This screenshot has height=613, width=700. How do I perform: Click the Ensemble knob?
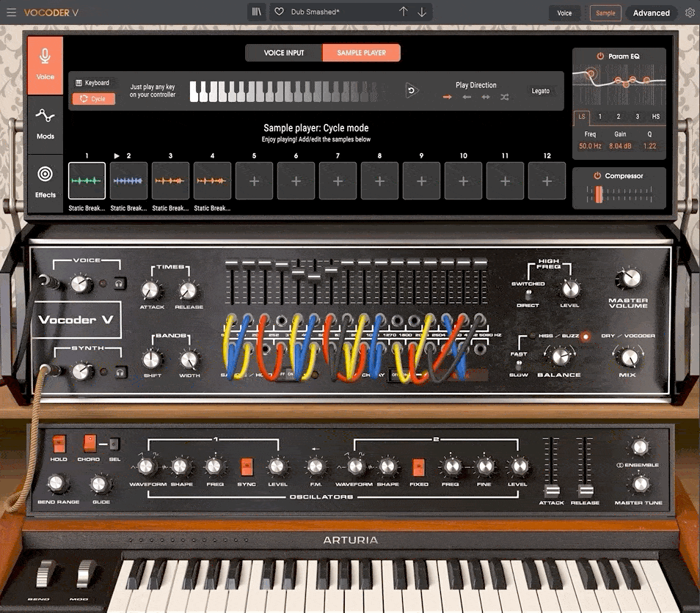click(x=640, y=447)
